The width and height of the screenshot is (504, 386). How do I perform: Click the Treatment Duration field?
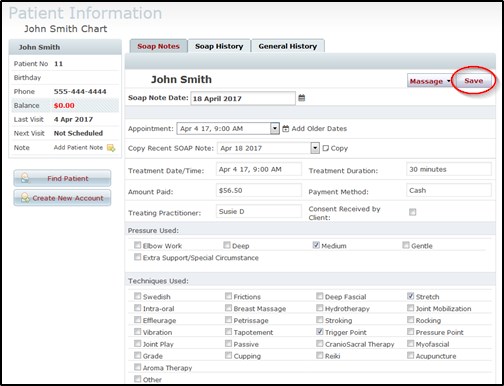pyautogui.click(x=449, y=169)
